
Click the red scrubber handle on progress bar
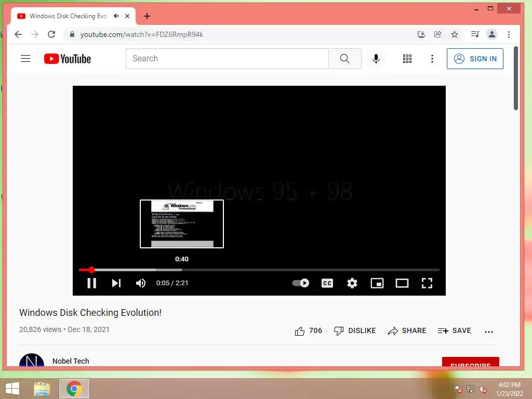tap(91, 270)
